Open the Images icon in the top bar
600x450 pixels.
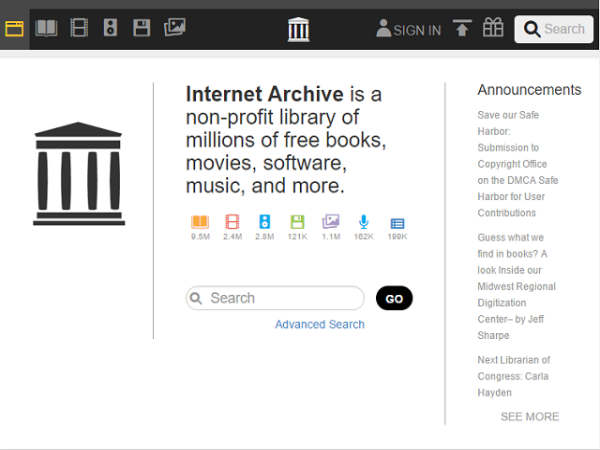175,29
